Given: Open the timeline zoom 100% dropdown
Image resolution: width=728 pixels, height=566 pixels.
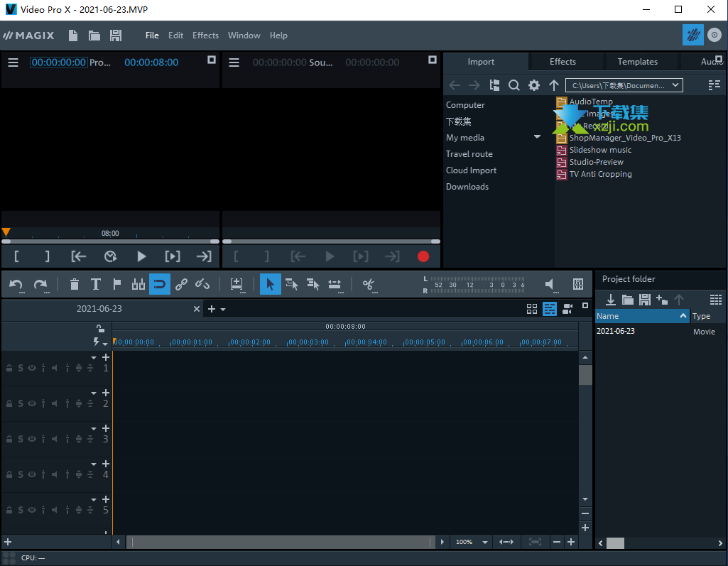Looking at the screenshot, I should (484, 542).
